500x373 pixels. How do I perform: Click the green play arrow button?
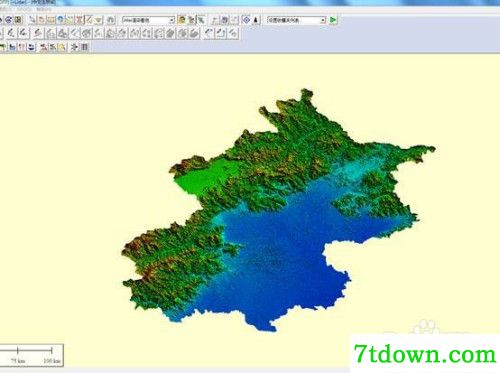(x=333, y=20)
